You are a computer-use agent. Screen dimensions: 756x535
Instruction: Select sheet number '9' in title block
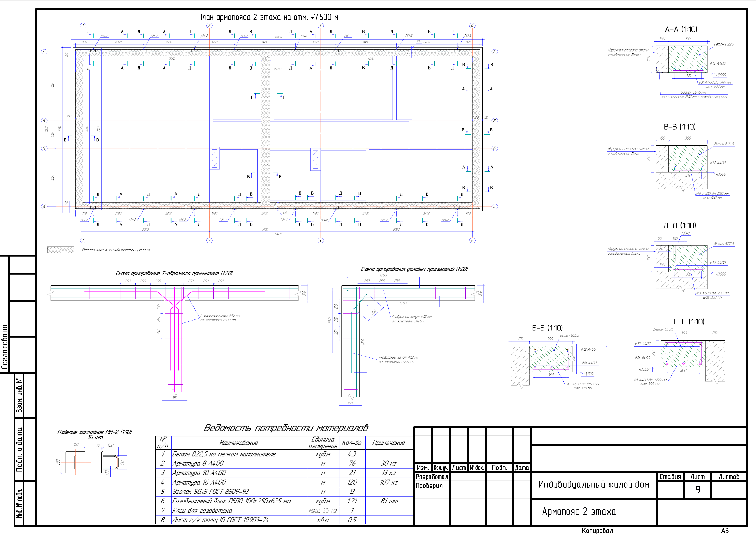point(698,490)
